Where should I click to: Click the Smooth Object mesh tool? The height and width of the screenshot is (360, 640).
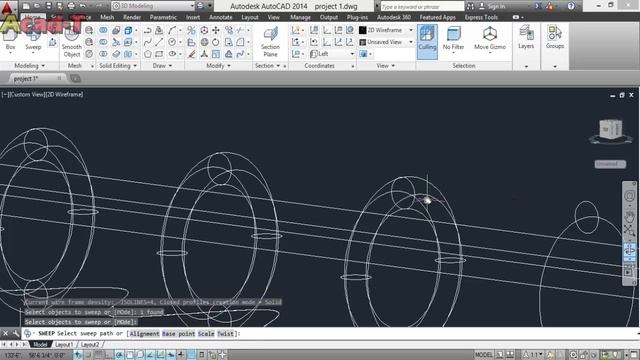tap(71, 41)
